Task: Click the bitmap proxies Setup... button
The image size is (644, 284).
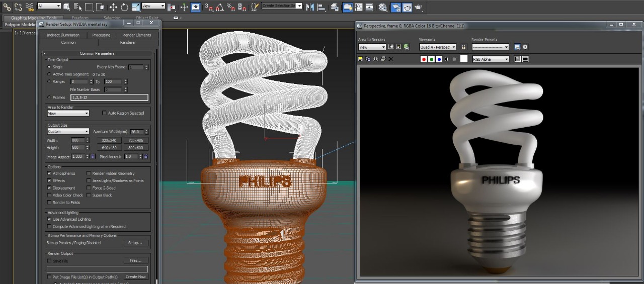Action: click(x=135, y=243)
